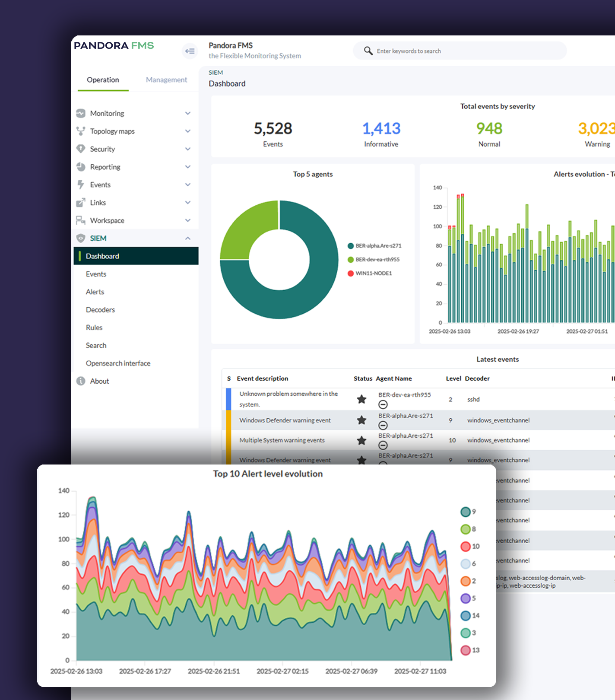Toggle level 2 series in alert legend

(468, 581)
